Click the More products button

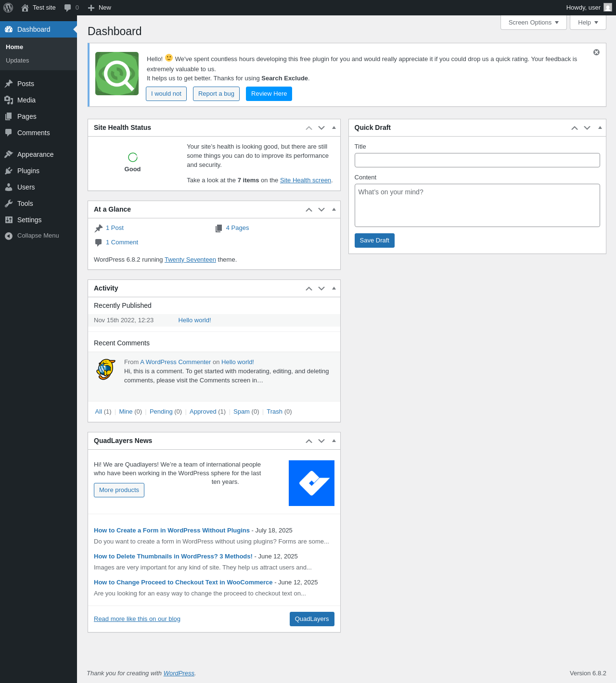point(119,490)
